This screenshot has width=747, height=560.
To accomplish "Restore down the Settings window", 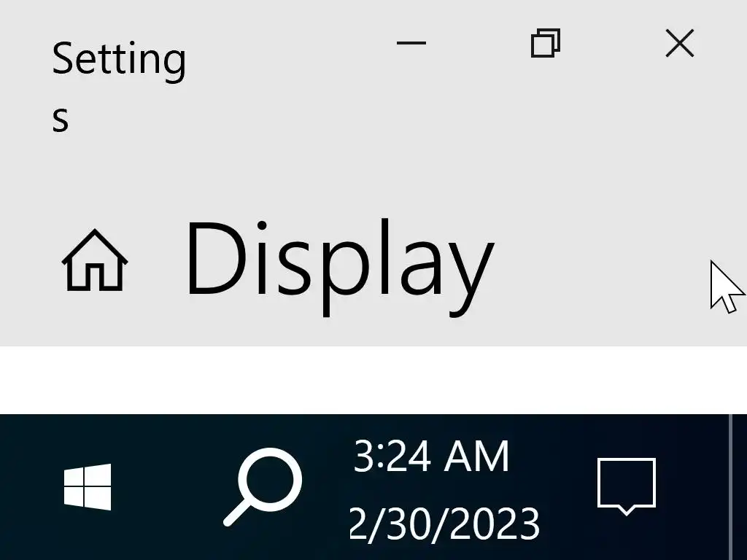I will [546, 43].
